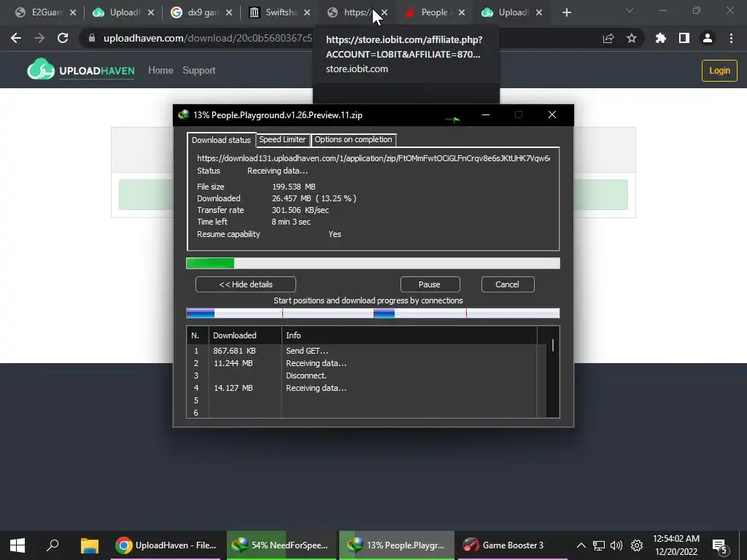Reload the UploadHaven page

[63, 38]
